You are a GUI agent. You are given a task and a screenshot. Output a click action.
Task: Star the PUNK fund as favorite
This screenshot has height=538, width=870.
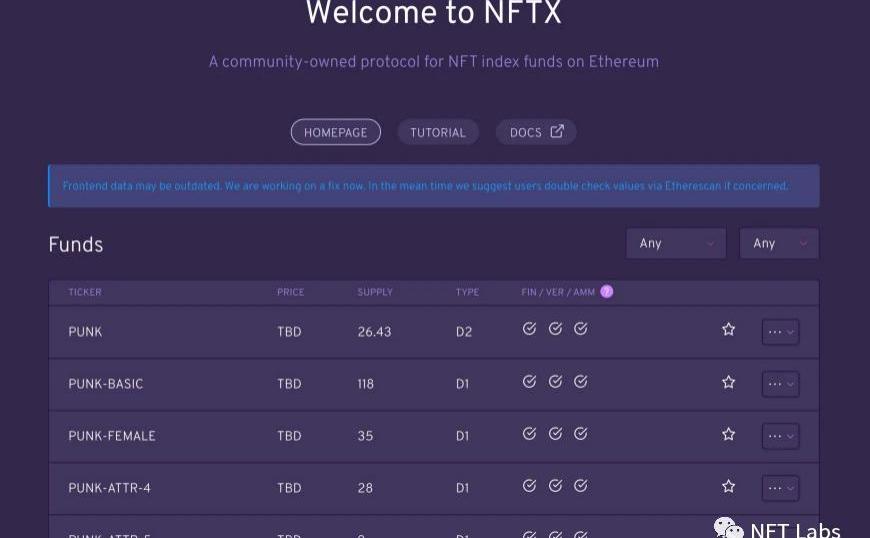click(x=728, y=330)
